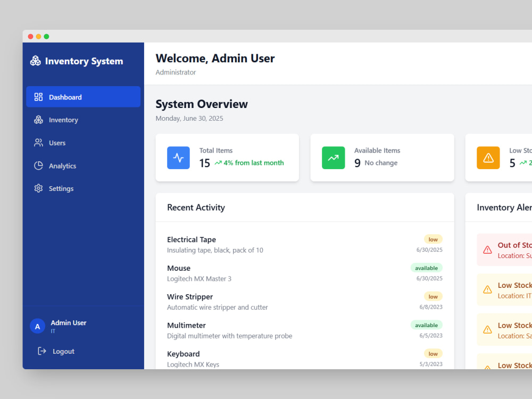Click the blue Total Items activity icon
This screenshot has width=532, height=399.
pyautogui.click(x=178, y=158)
